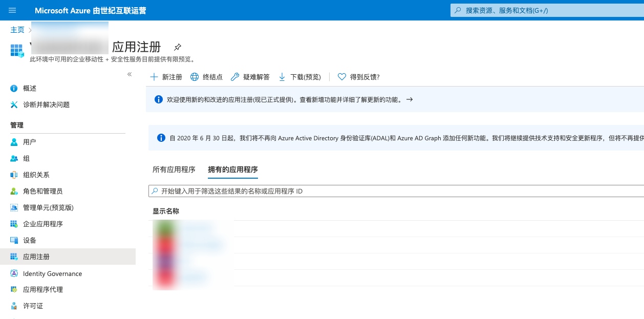Screen dimensions: 644x319
Task: Open 企业应用程序 in sidebar
Action: coord(42,224)
